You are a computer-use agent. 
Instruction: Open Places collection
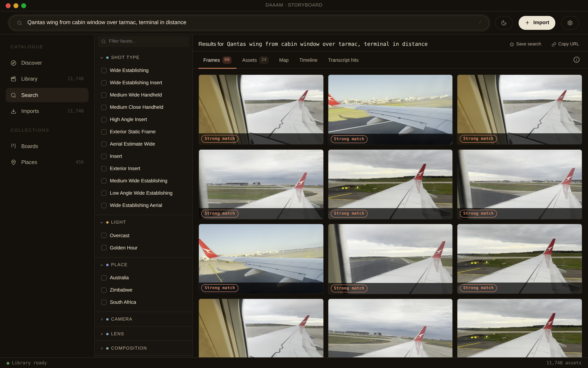tap(47, 162)
